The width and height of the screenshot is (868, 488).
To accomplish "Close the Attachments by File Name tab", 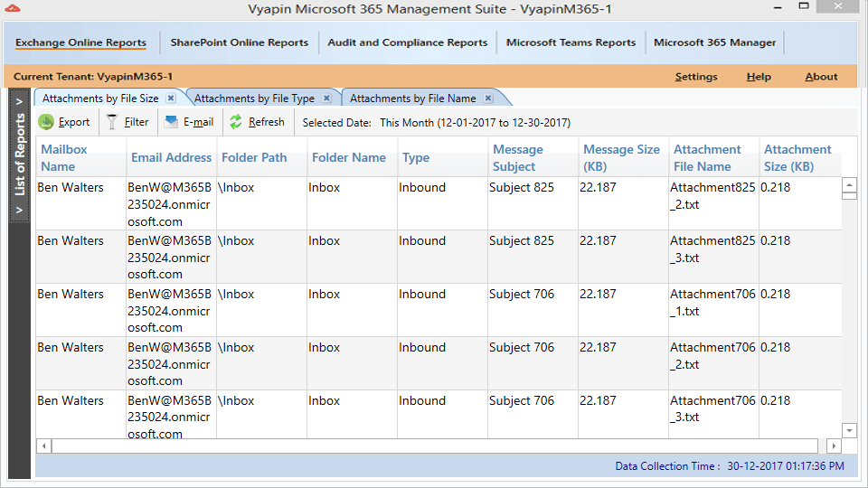I will (x=487, y=98).
